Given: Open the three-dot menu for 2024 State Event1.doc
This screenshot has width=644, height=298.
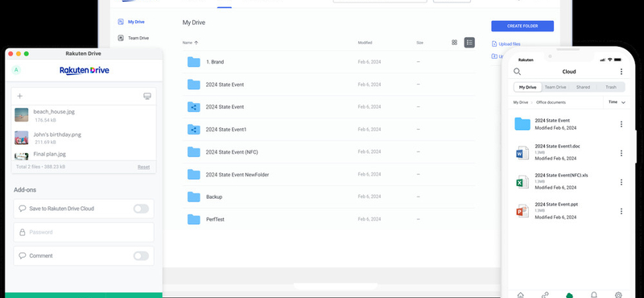Looking at the screenshot, I should coord(621,153).
